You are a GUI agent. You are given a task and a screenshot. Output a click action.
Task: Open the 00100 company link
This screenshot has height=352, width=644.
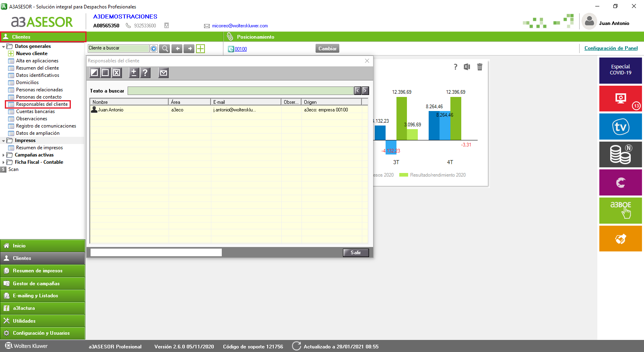click(x=241, y=49)
